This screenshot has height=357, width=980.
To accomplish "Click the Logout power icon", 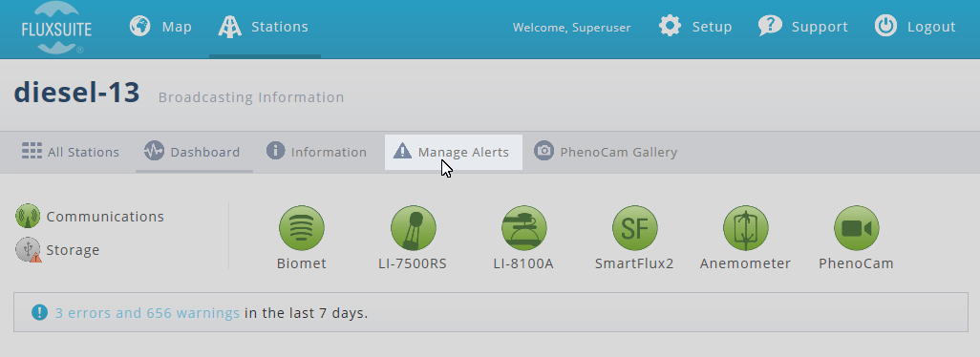I will (x=885, y=26).
